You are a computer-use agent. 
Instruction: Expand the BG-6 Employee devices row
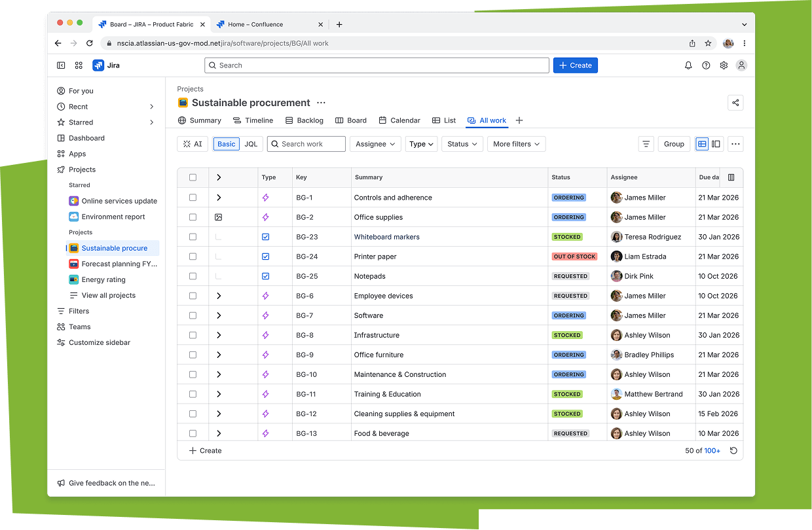click(219, 296)
